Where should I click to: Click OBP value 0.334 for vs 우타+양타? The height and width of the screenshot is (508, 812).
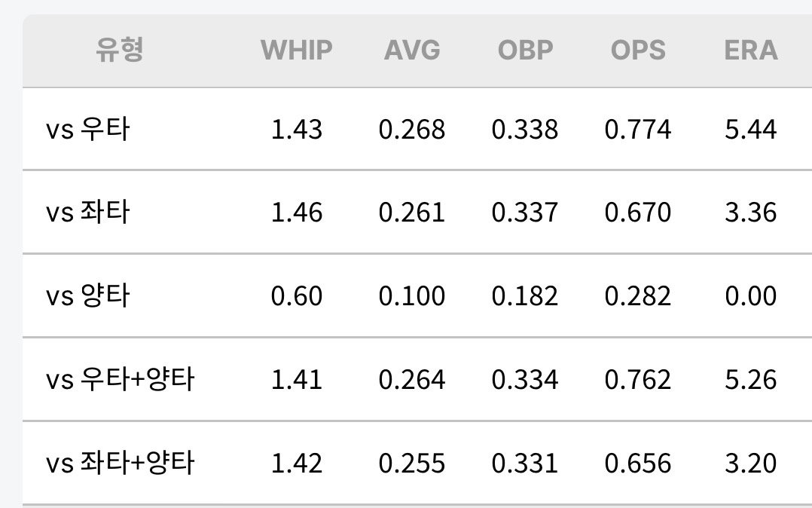[525, 379]
